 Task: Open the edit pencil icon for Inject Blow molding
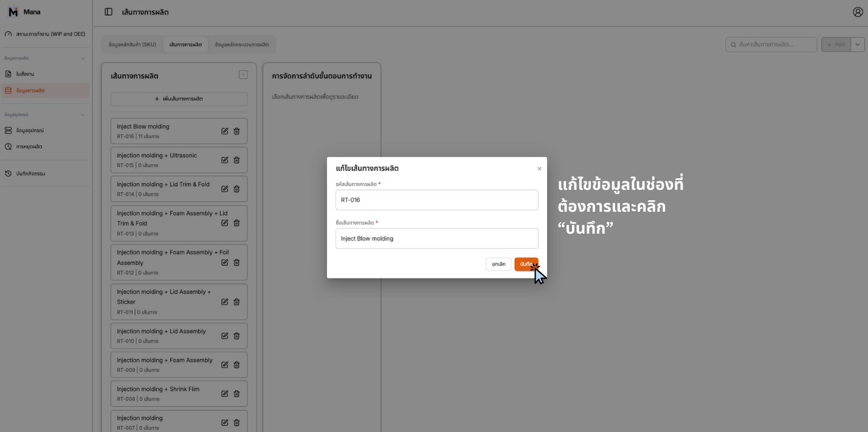(224, 131)
